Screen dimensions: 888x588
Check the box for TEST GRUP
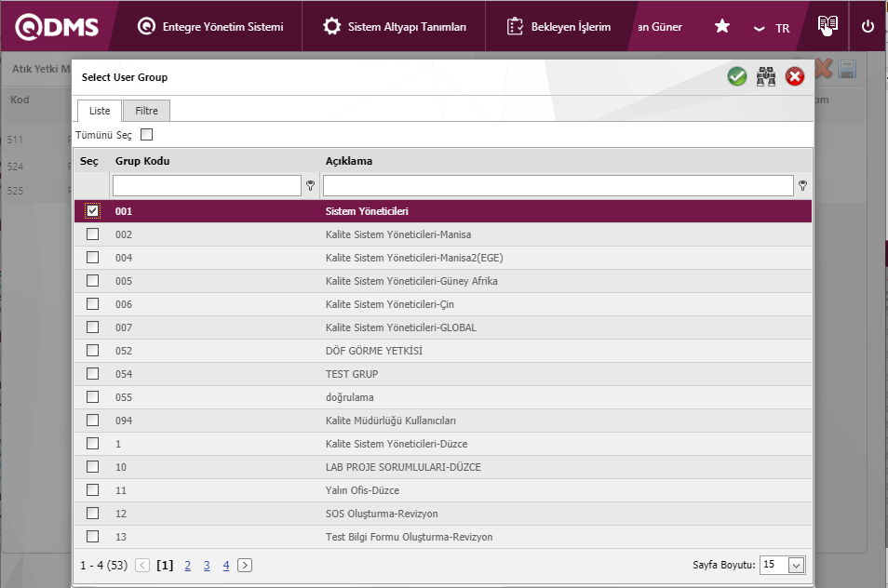pos(92,374)
